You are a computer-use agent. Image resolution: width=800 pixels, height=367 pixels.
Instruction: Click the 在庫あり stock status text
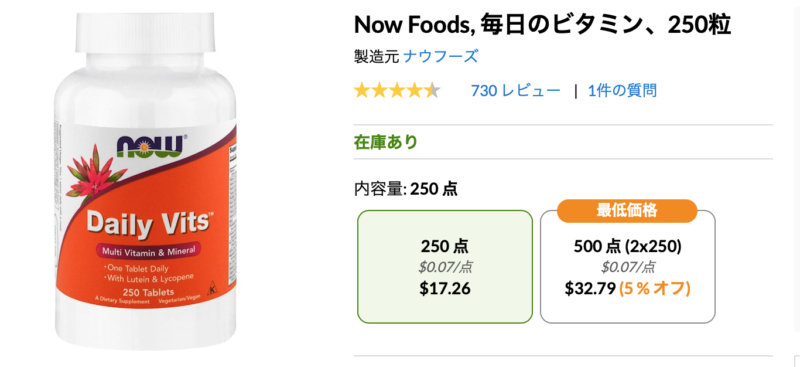pyautogui.click(x=386, y=141)
